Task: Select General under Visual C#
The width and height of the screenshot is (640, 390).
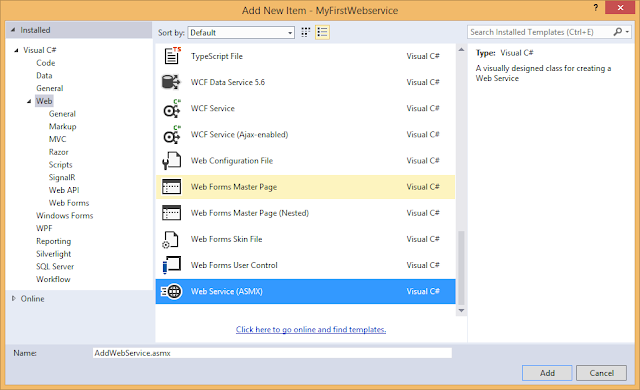Action: pos(50,88)
